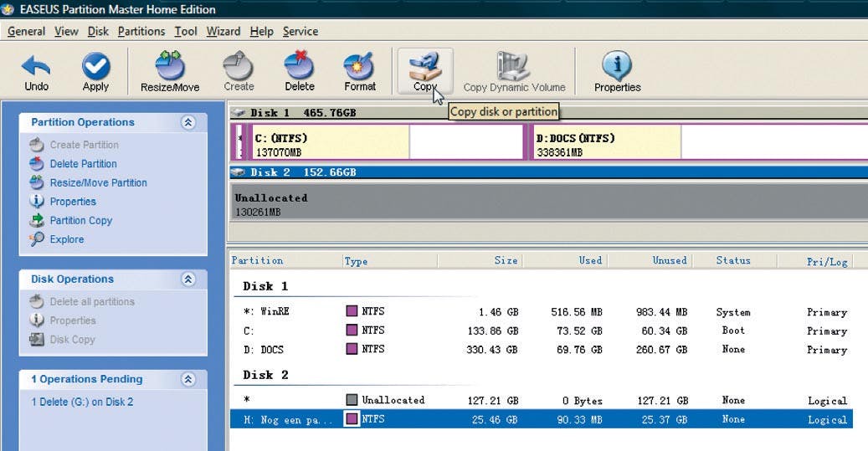The height and width of the screenshot is (451, 868).
Task: Click the Explore magnifier icon
Action: pos(37,239)
